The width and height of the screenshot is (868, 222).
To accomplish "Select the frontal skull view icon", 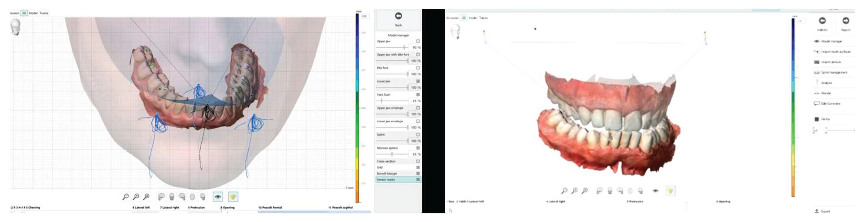I will coord(172,197).
